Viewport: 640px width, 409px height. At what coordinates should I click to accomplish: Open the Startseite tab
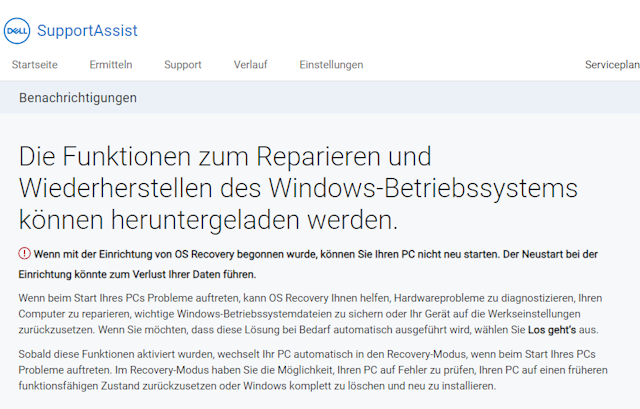35,64
